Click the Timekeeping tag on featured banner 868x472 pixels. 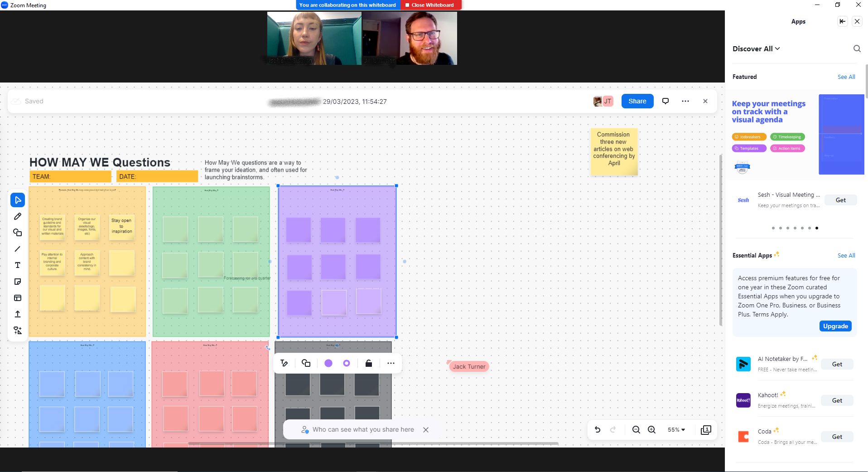coord(787,137)
